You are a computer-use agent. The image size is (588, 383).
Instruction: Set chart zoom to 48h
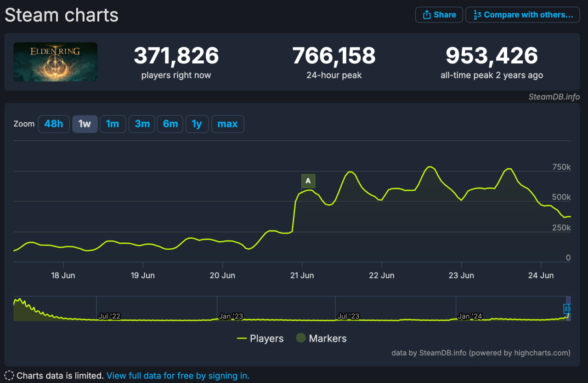pos(54,124)
